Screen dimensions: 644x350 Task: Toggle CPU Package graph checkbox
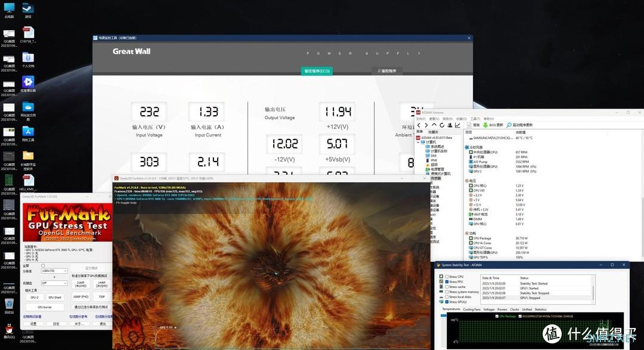click(x=497, y=317)
